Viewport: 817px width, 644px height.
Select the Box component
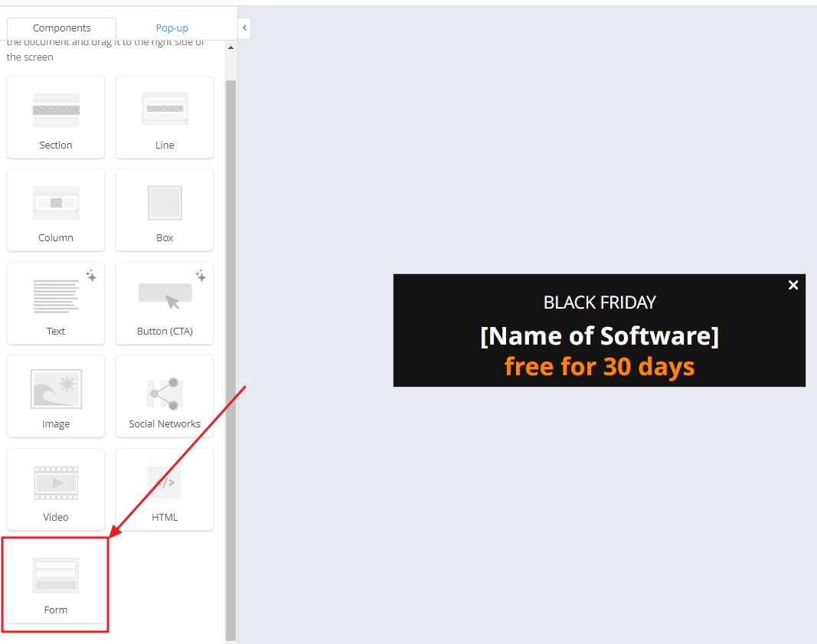(164, 210)
